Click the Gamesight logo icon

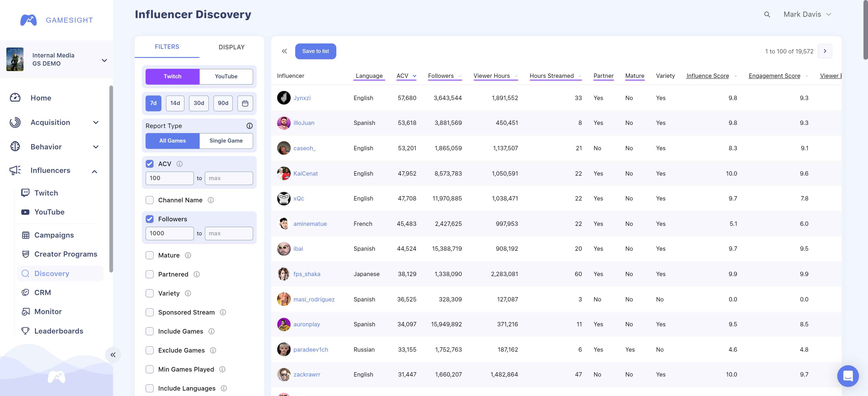pyautogui.click(x=29, y=20)
